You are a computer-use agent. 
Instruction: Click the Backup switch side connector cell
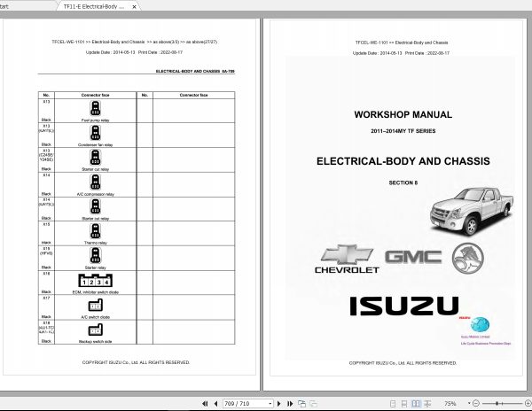point(96,332)
